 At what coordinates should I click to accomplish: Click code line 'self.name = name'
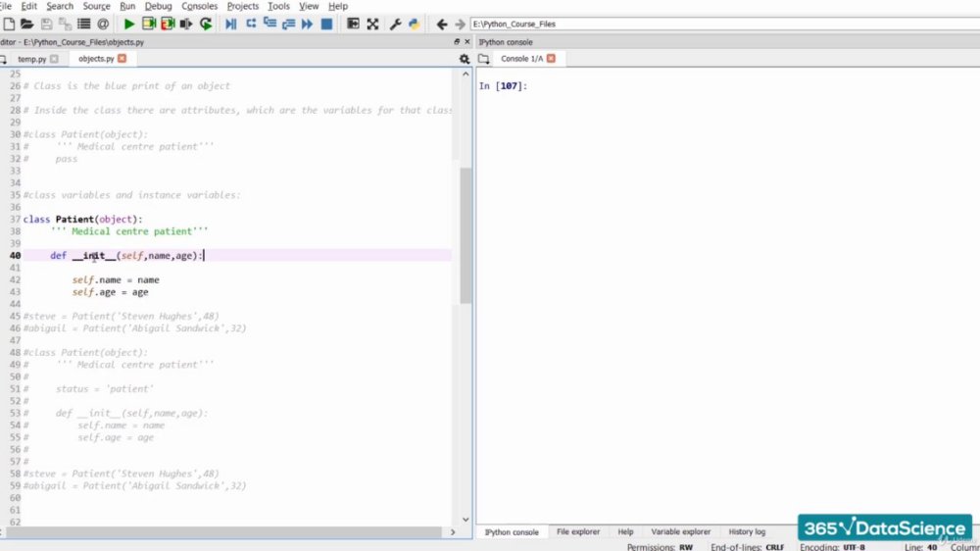116,279
